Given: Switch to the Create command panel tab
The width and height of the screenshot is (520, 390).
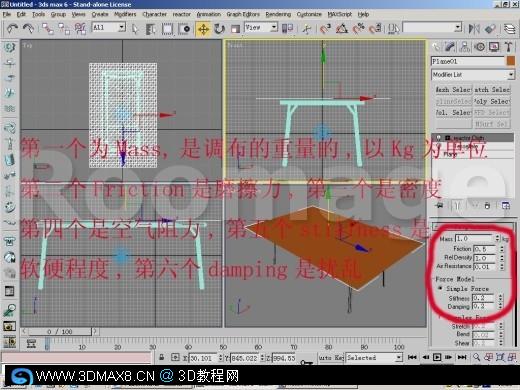Looking at the screenshot, I should click(436, 47).
